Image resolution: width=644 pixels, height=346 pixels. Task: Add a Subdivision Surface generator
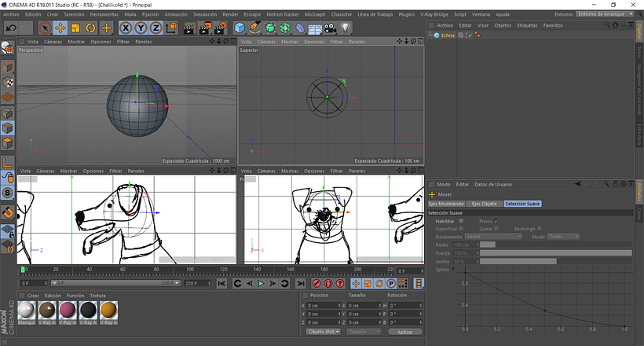tap(270, 28)
